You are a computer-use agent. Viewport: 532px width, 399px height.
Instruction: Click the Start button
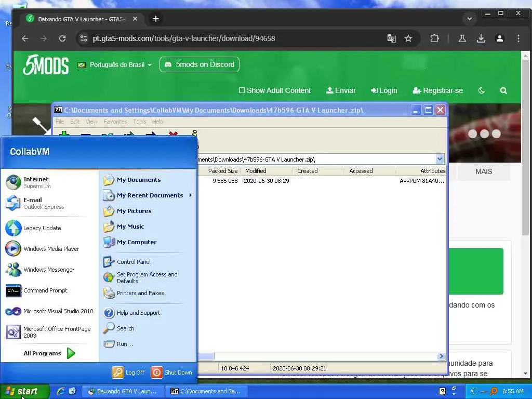(25, 392)
